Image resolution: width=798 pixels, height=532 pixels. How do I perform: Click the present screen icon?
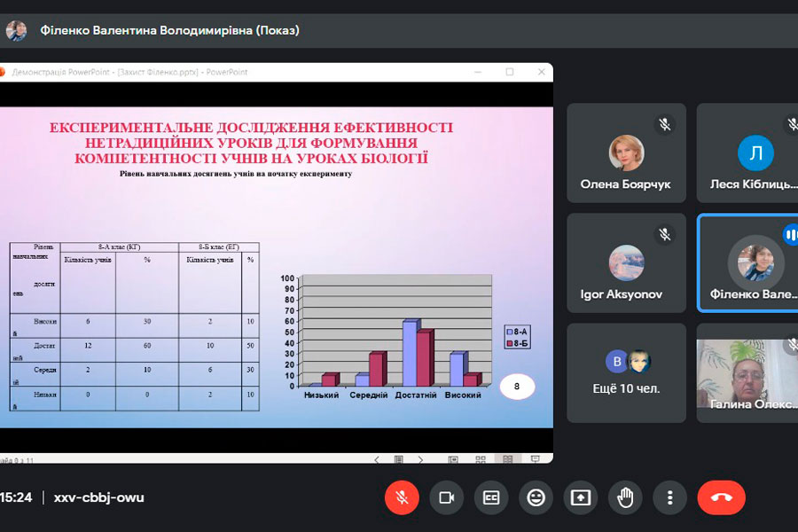[x=581, y=497]
